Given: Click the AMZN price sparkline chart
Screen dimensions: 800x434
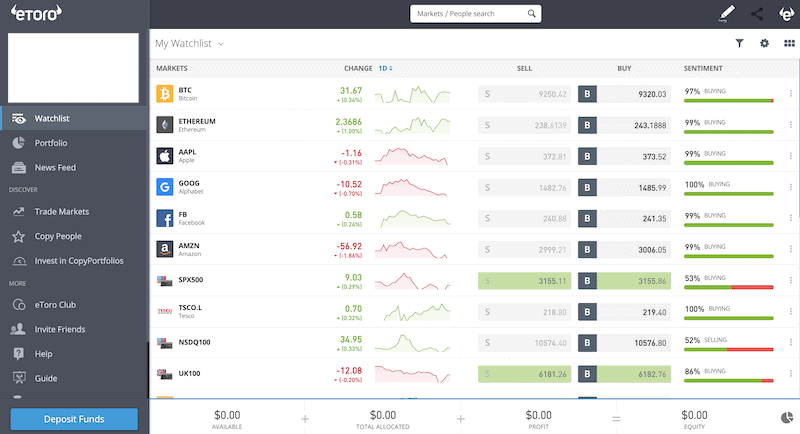Looking at the screenshot, I should tap(411, 250).
